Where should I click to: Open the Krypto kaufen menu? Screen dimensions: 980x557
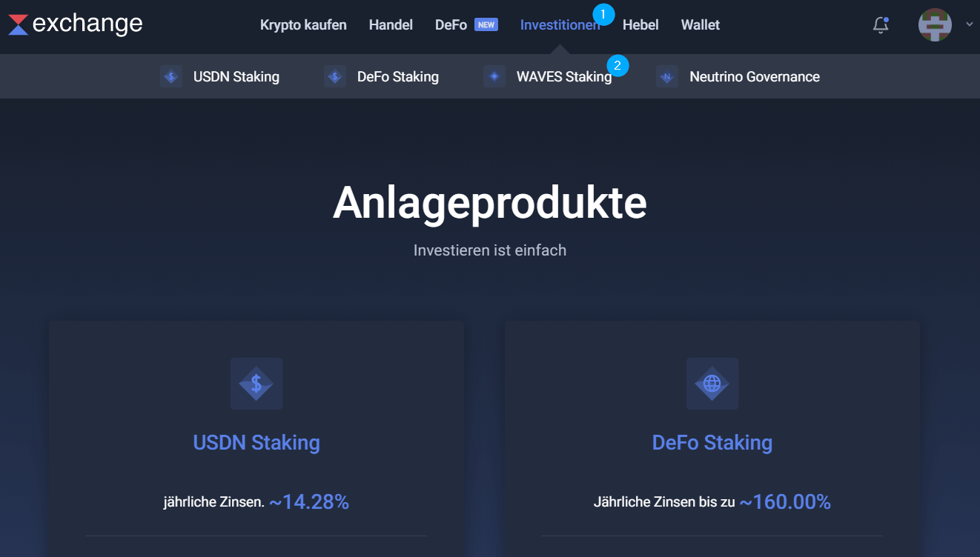[x=303, y=25]
